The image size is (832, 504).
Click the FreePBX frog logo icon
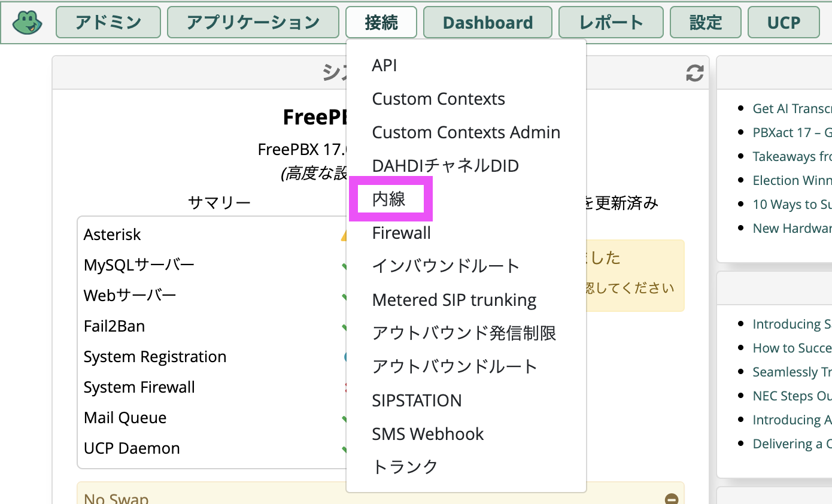[27, 22]
